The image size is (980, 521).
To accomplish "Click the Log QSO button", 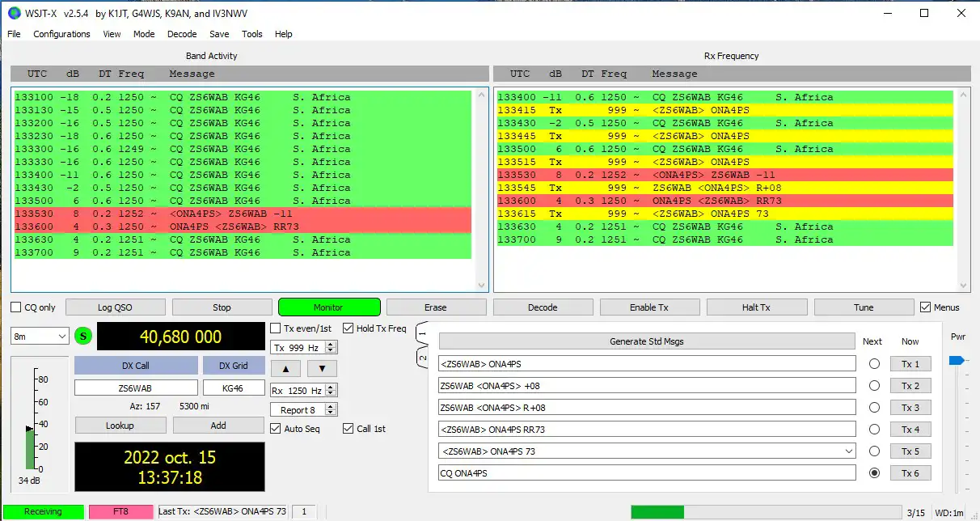I will (116, 307).
